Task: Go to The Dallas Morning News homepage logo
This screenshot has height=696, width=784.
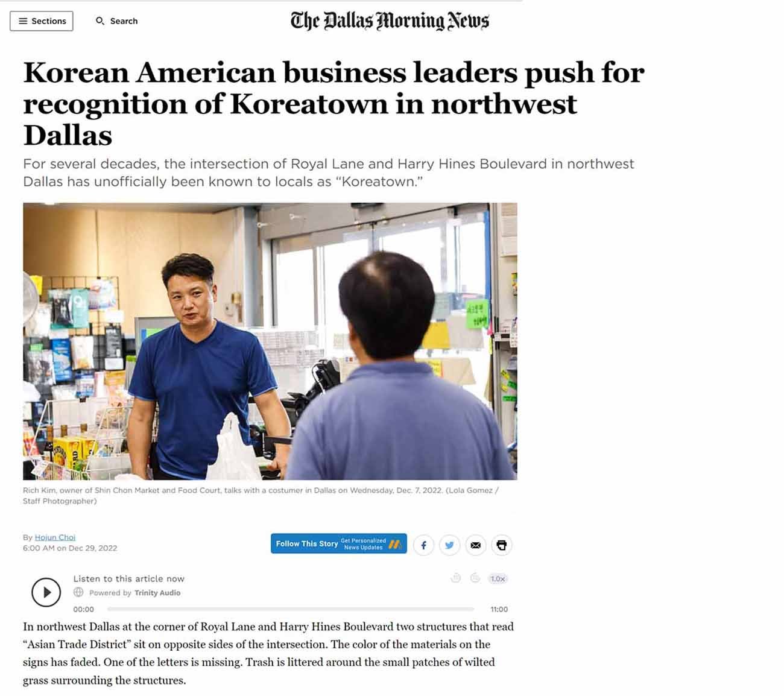Action: [x=390, y=21]
